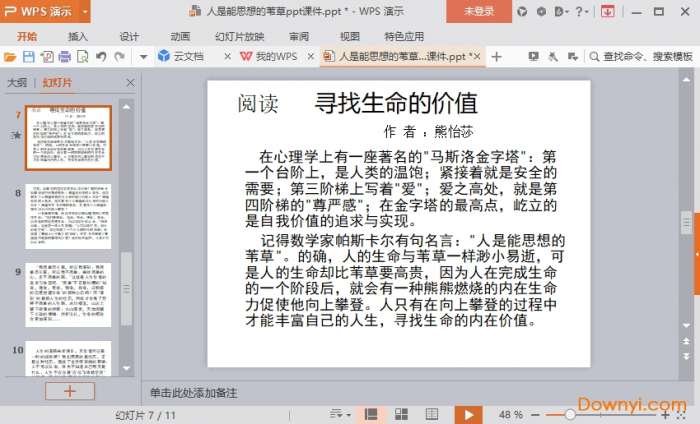Open the 我的WPS tab
The width and height of the screenshot is (700, 424).
tap(269, 56)
